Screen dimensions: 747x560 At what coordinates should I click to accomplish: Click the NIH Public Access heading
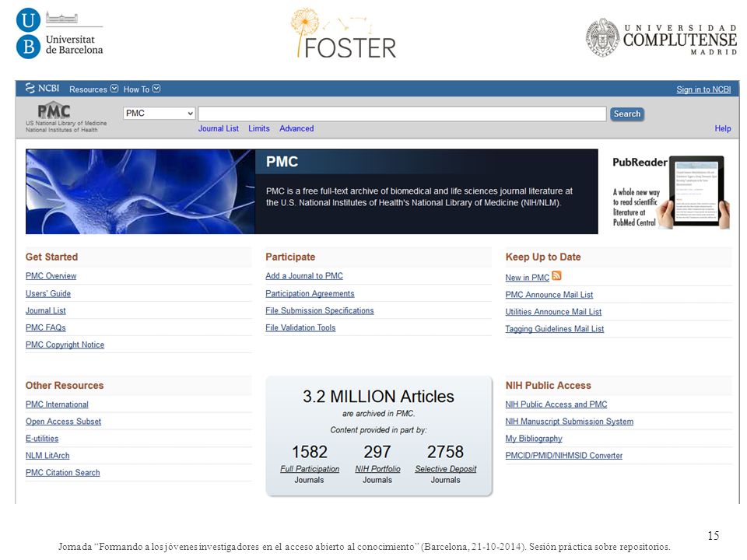coord(549,386)
